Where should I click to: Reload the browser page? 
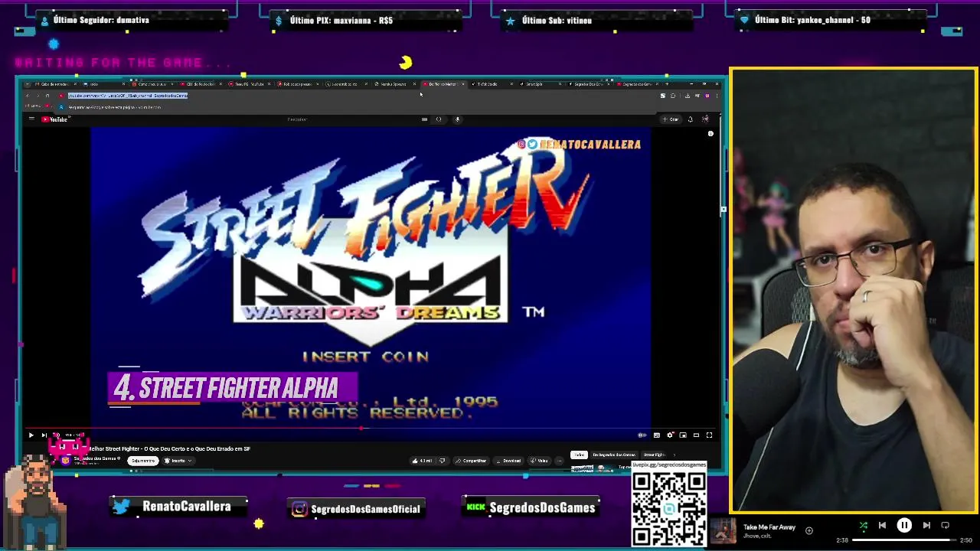pyautogui.click(x=47, y=96)
